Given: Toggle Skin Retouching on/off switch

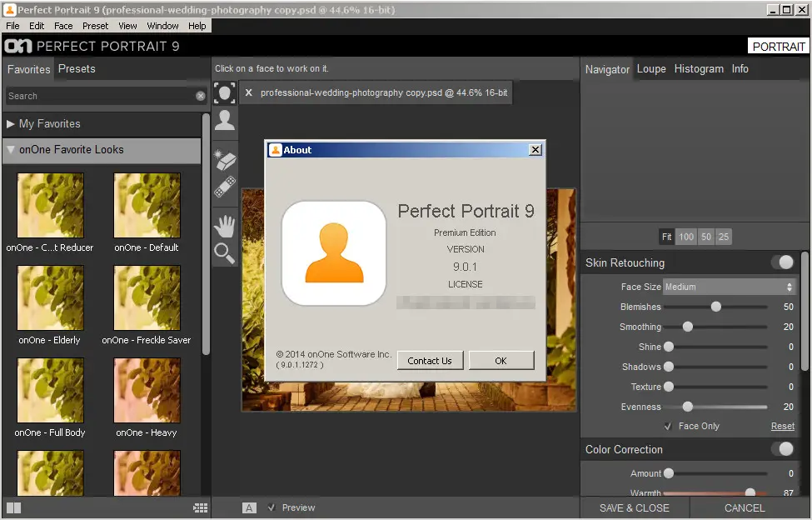Looking at the screenshot, I should pos(783,262).
